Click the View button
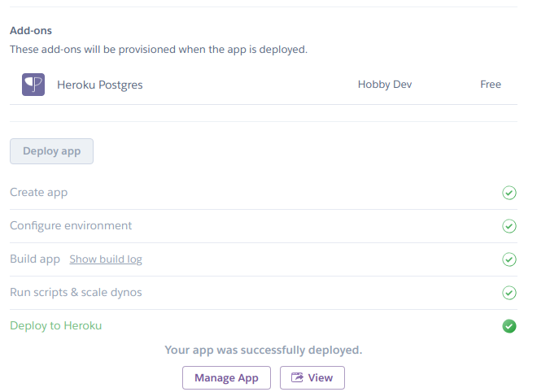Image resolution: width=537 pixels, height=392 pixels. pos(312,378)
